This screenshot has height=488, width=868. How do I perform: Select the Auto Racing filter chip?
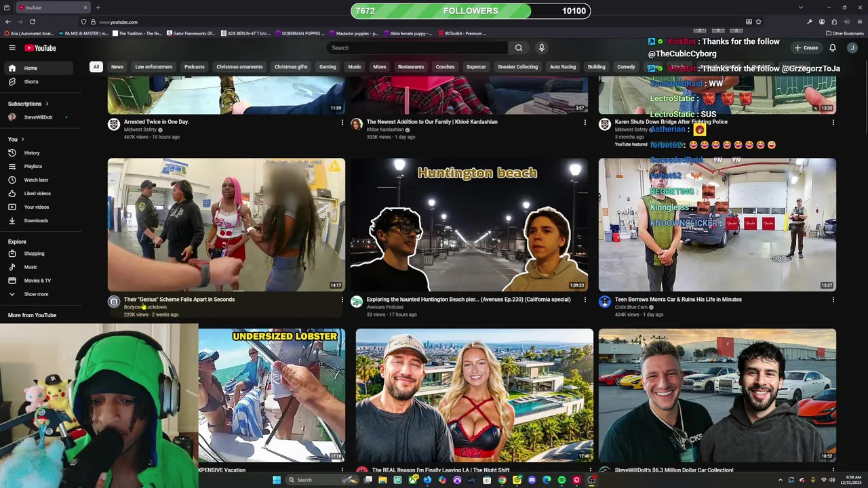pyautogui.click(x=563, y=67)
